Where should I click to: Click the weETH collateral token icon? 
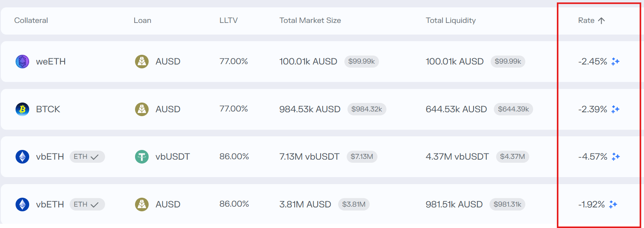22,61
